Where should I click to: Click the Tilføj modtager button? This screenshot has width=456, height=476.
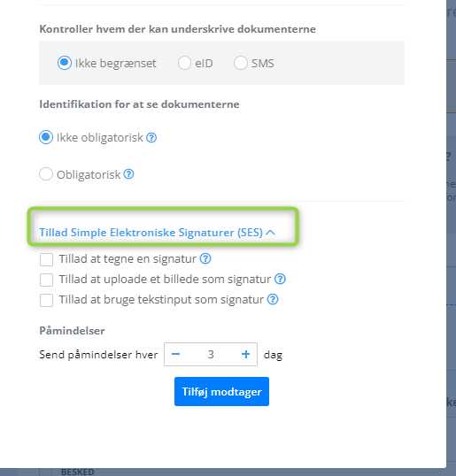tap(221, 392)
